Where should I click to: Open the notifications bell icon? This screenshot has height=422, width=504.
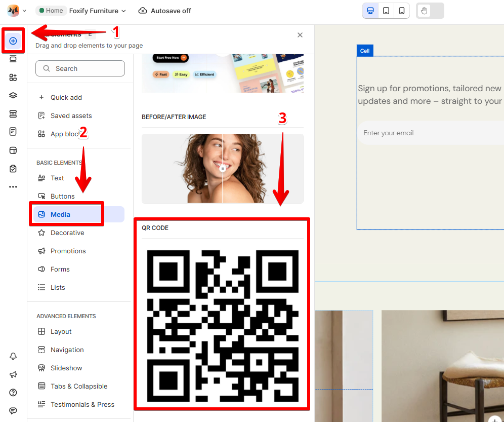click(13, 356)
